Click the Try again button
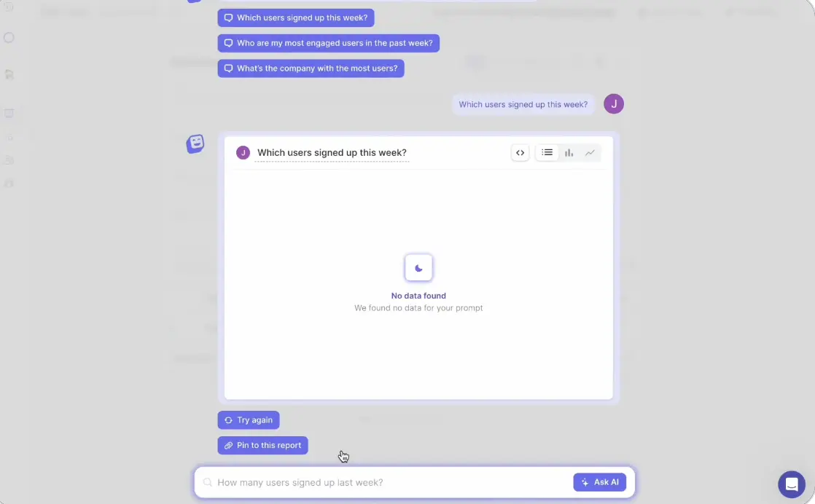Image resolution: width=815 pixels, height=504 pixels. [249, 420]
